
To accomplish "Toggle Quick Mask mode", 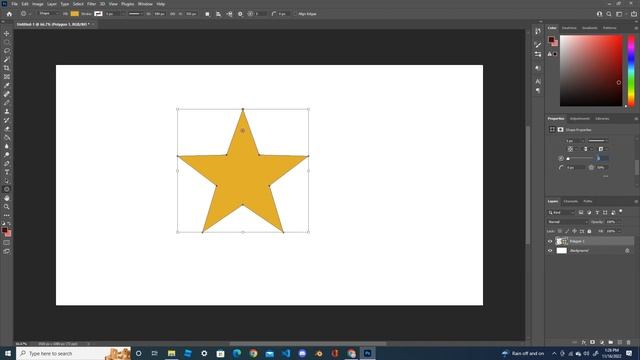I will point(7,242).
